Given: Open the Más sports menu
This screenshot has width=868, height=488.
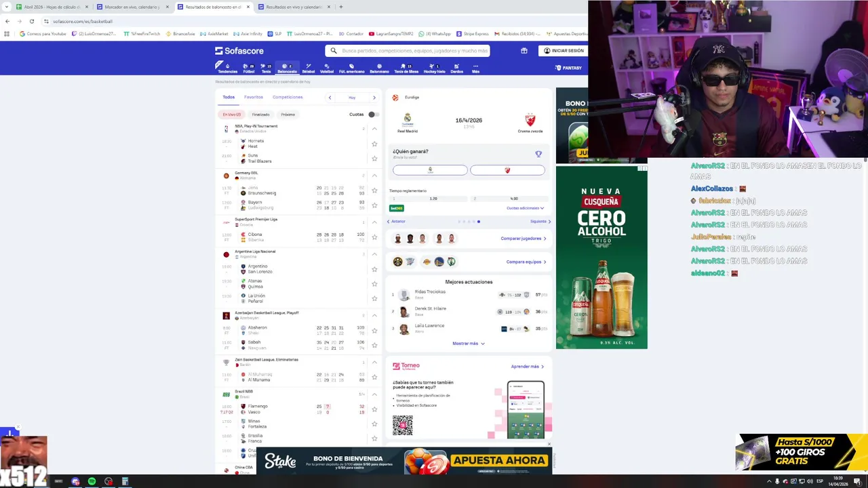Looking at the screenshot, I should [x=475, y=68].
